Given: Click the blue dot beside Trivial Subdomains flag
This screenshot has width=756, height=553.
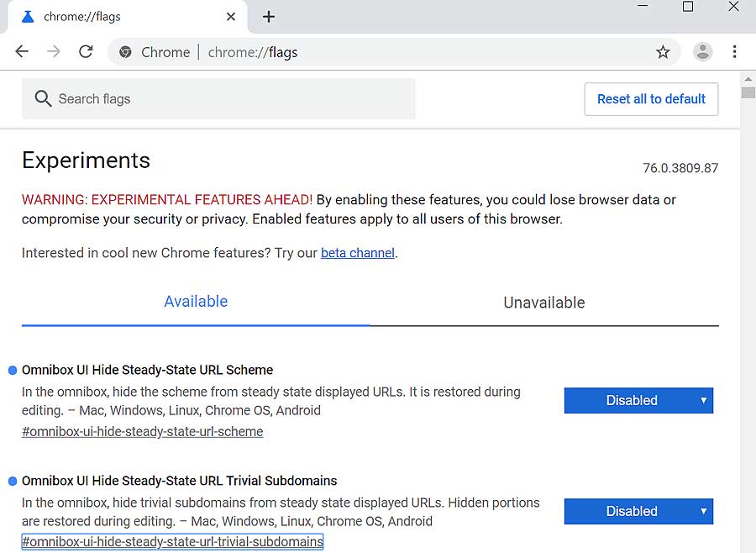Looking at the screenshot, I should [13, 481].
